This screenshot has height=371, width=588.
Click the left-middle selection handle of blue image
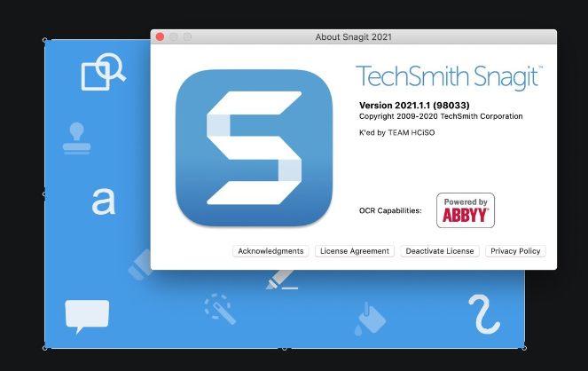[44, 194]
